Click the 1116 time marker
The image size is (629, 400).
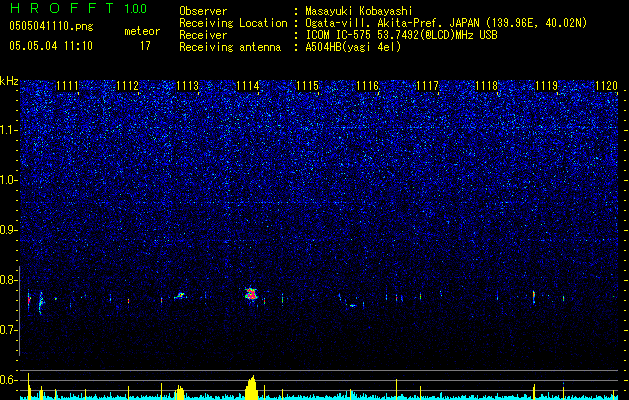pos(367,86)
